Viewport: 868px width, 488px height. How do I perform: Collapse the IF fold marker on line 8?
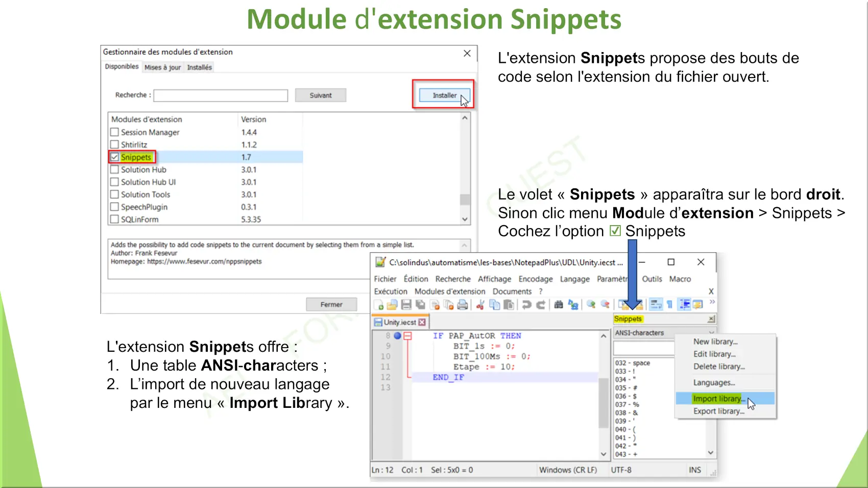point(407,336)
